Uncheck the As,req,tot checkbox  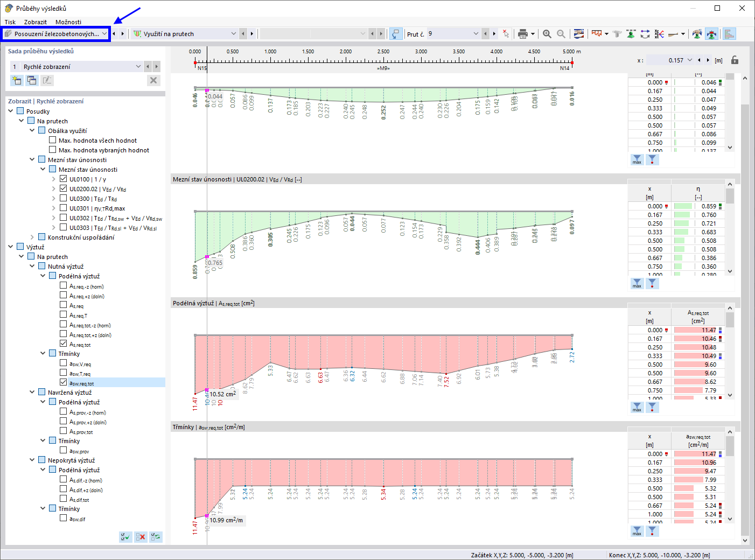(64, 344)
